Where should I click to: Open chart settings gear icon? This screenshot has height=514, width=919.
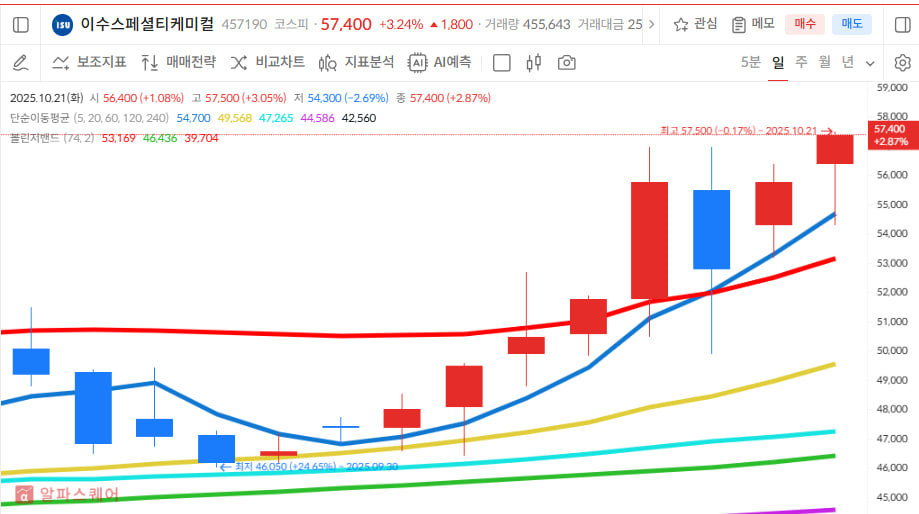(902, 63)
